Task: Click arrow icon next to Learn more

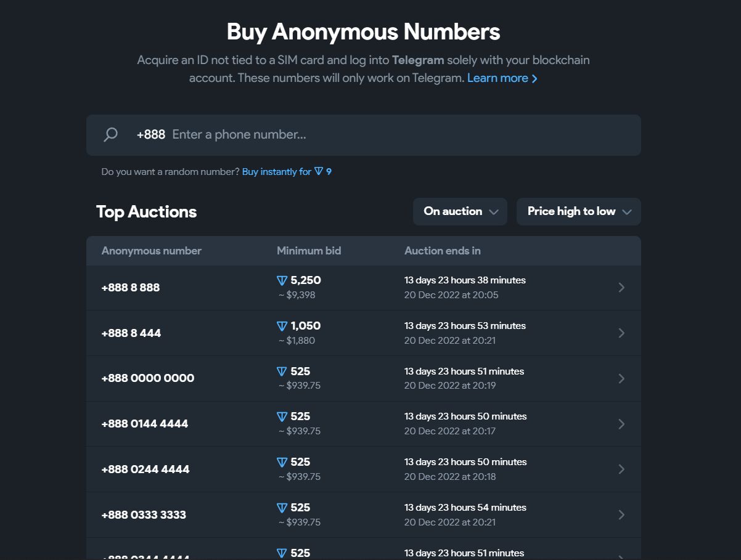Action: coord(534,79)
